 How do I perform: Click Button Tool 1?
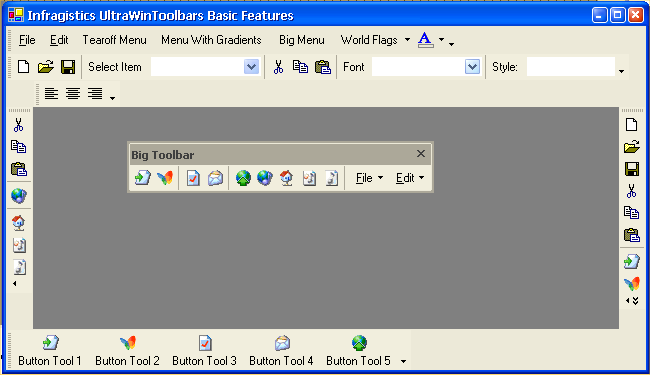point(50,351)
